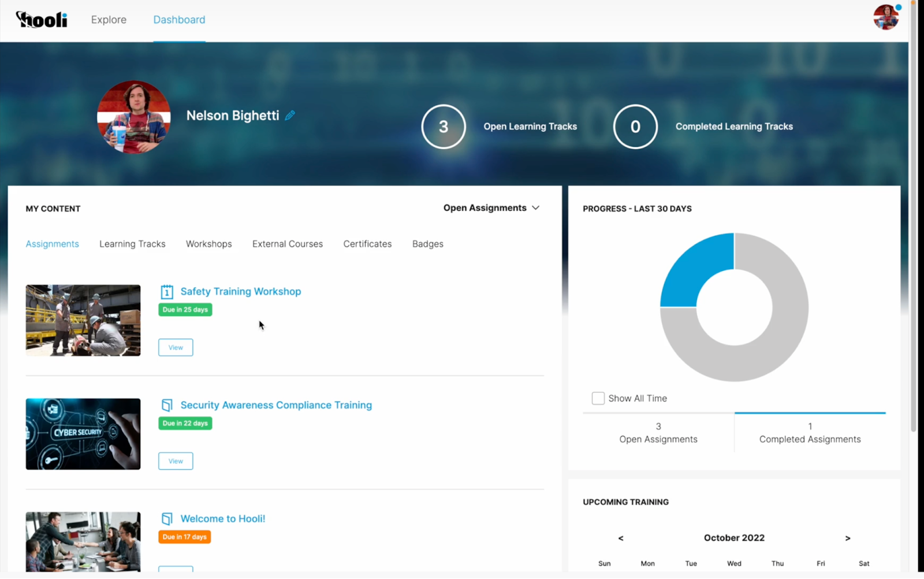Advance to next month after October 2022
The height and width of the screenshot is (579, 924).
click(x=847, y=538)
